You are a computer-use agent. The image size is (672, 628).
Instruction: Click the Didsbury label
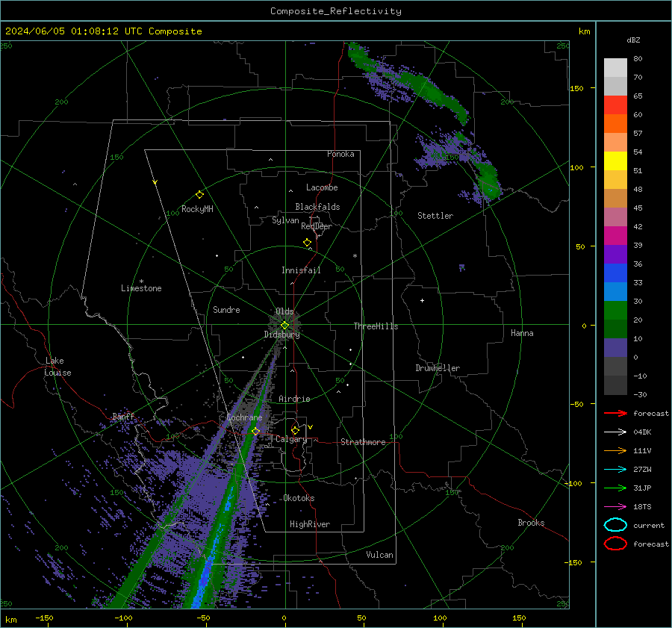coord(282,335)
